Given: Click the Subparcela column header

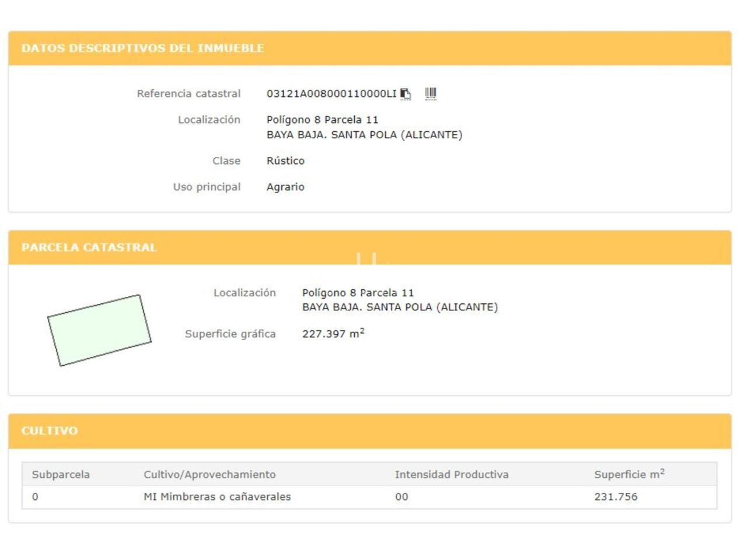Looking at the screenshot, I should point(61,475).
